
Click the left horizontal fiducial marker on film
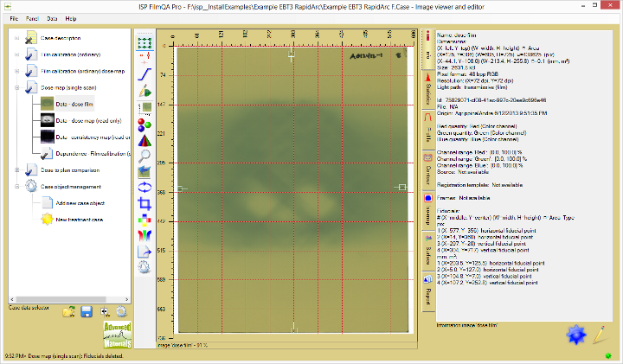[181, 188]
